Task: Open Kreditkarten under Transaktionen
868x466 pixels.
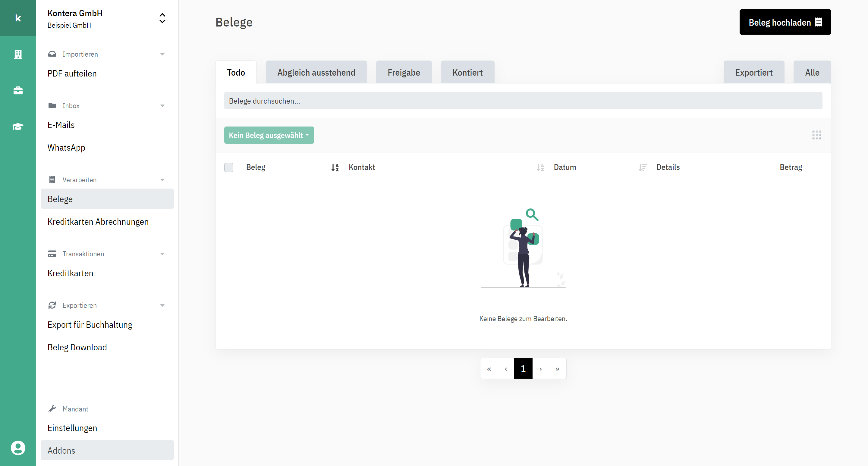Action: tap(107, 273)
